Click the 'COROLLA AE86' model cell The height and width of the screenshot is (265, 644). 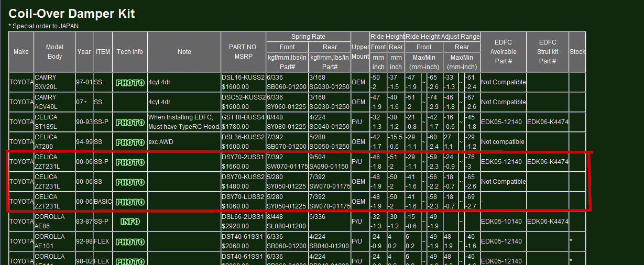(54, 222)
